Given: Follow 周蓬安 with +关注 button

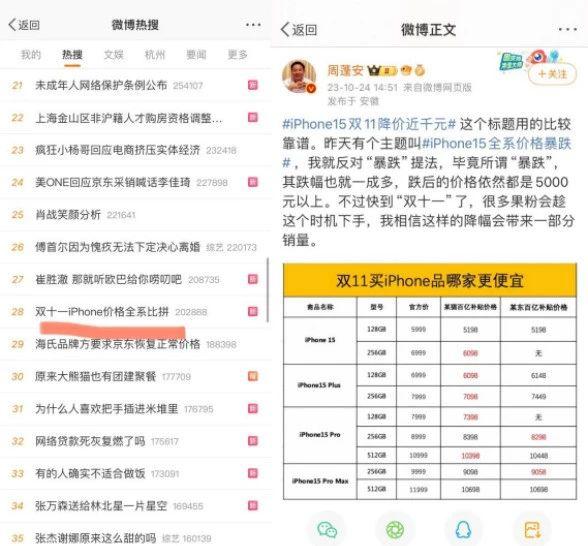Looking at the screenshot, I should 552,74.
